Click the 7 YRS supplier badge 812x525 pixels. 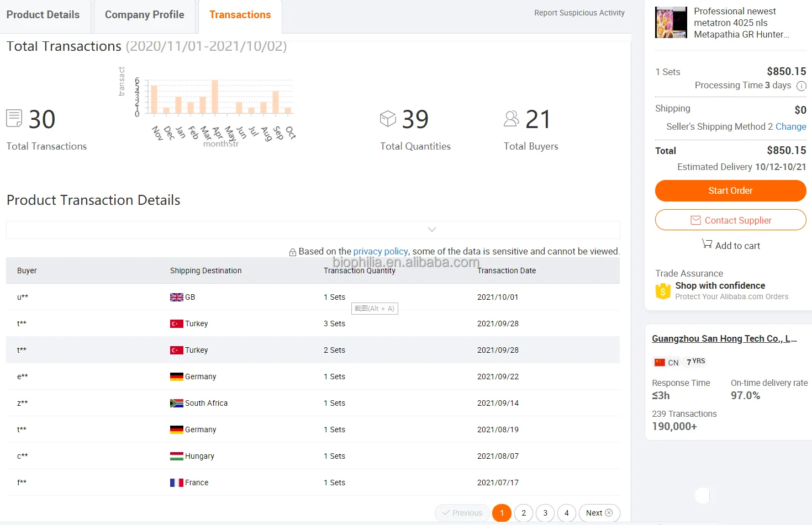(695, 362)
